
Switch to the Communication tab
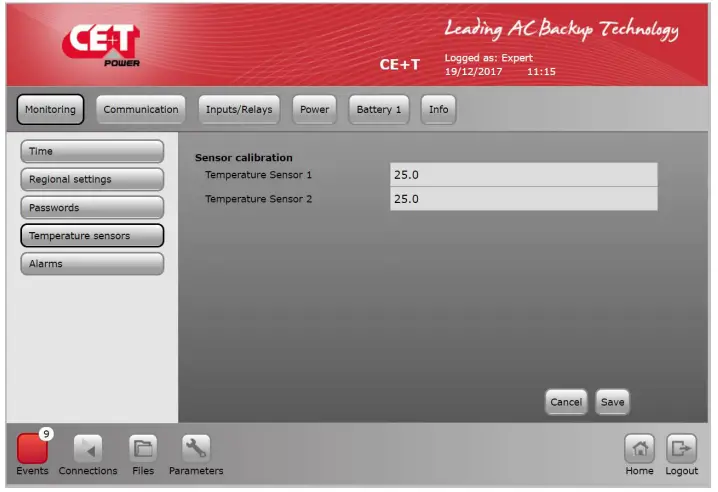coord(141,109)
